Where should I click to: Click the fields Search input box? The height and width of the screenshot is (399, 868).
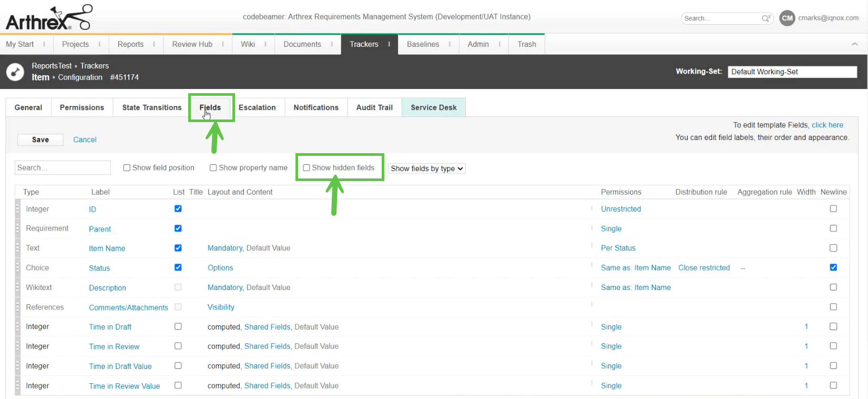pyautogui.click(x=63, y=167)
